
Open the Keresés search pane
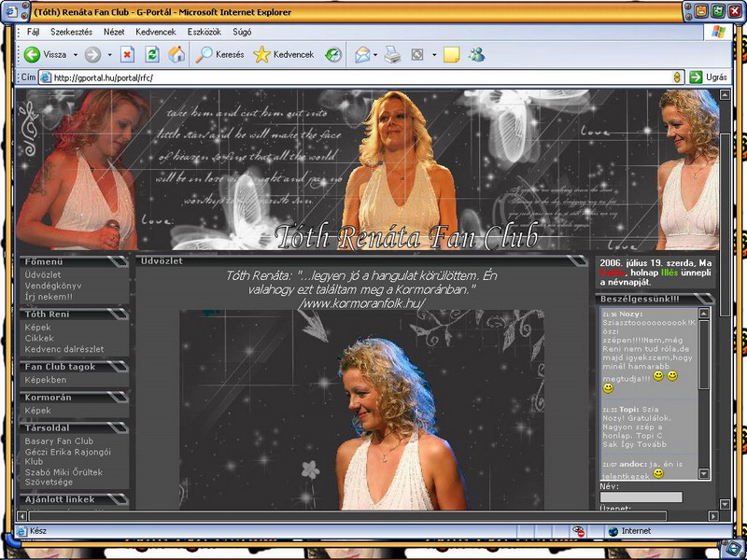[219, 54]
